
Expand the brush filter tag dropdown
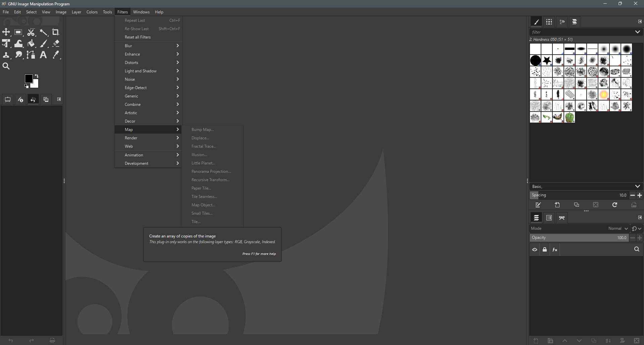(x=638, y=32)
